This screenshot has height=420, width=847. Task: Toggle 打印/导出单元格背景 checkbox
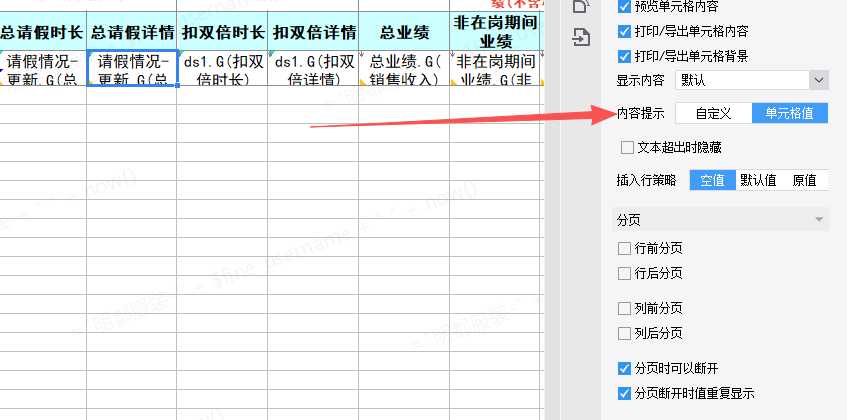pos(625,55)
